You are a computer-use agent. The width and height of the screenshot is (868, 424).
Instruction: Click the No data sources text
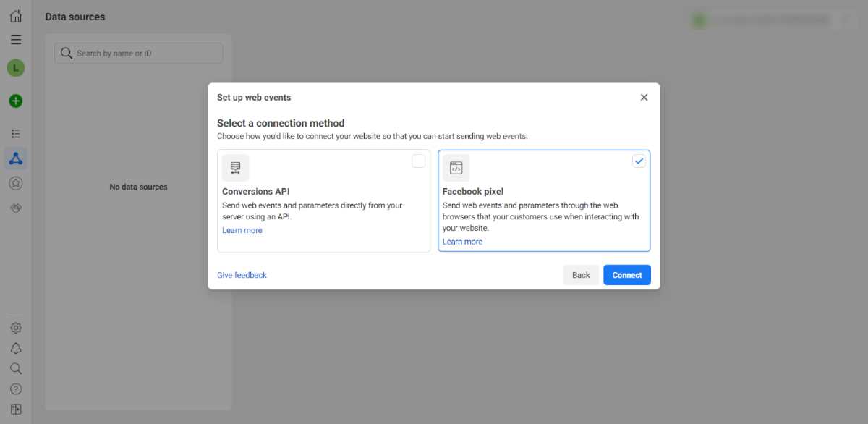pyautogui.click(x=138, y=187)
